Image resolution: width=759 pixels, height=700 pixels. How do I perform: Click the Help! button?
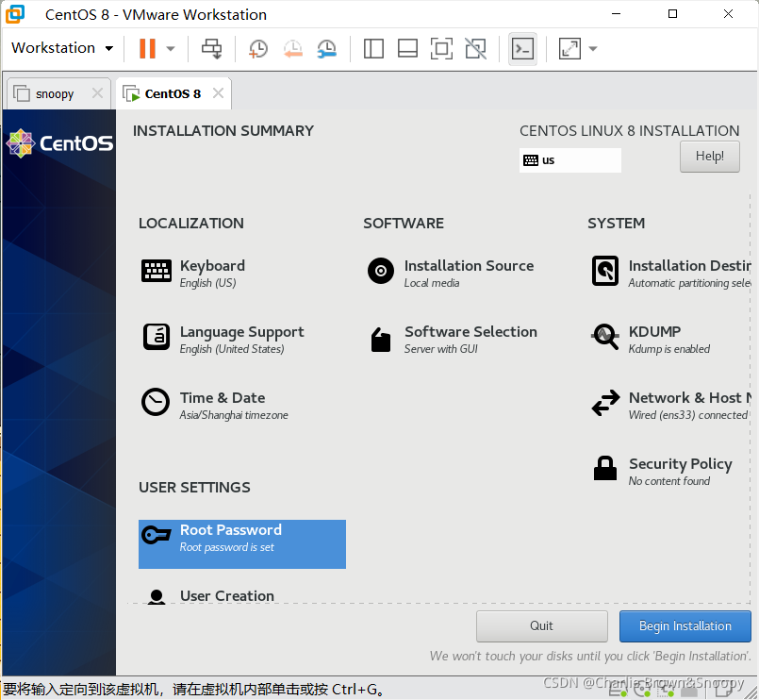tap(709, 157)
